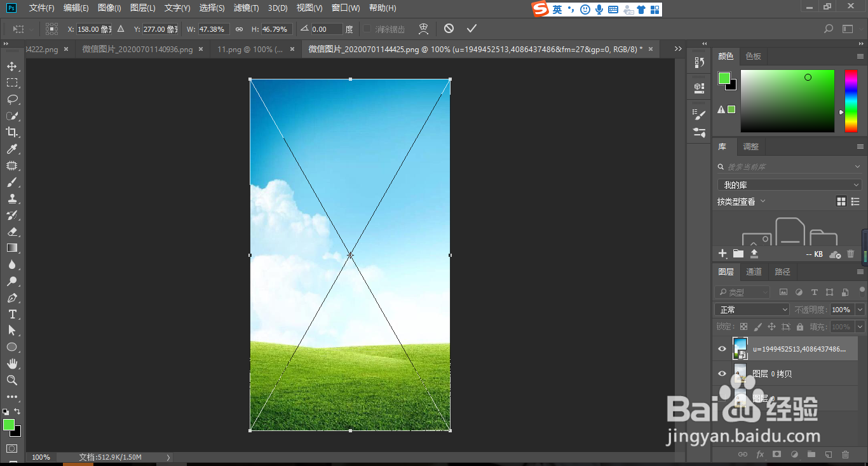The width and height of the screenshot is (868, 466).
Task: Toggle lock position on layer
Action: [772, 327]
